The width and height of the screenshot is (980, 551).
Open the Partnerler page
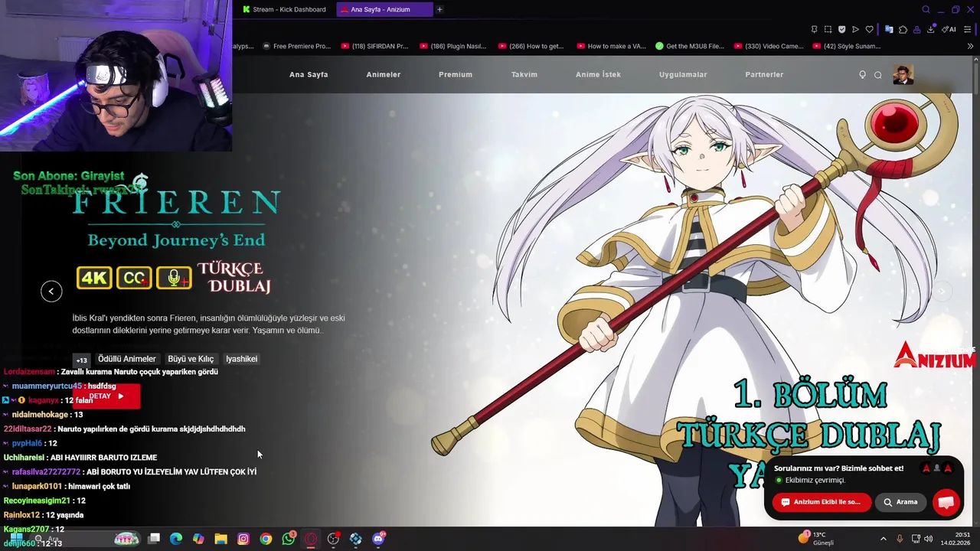click(764, 74)
